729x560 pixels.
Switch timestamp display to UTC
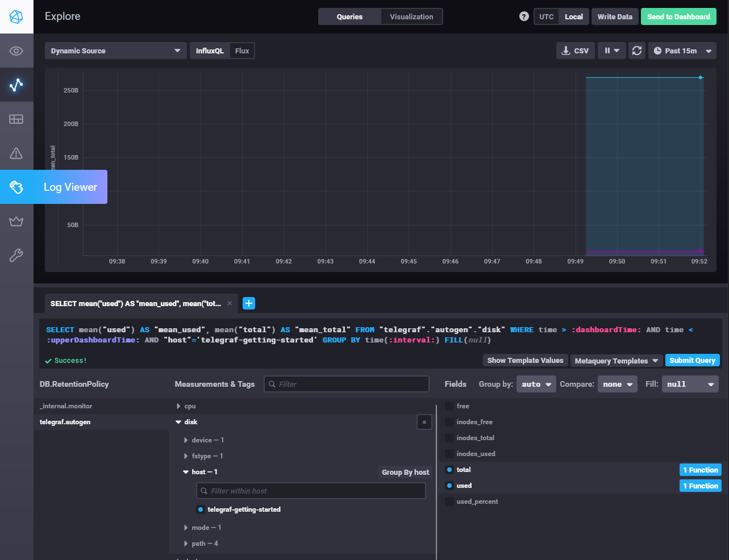pyautogui.click(x=546, y=16)
